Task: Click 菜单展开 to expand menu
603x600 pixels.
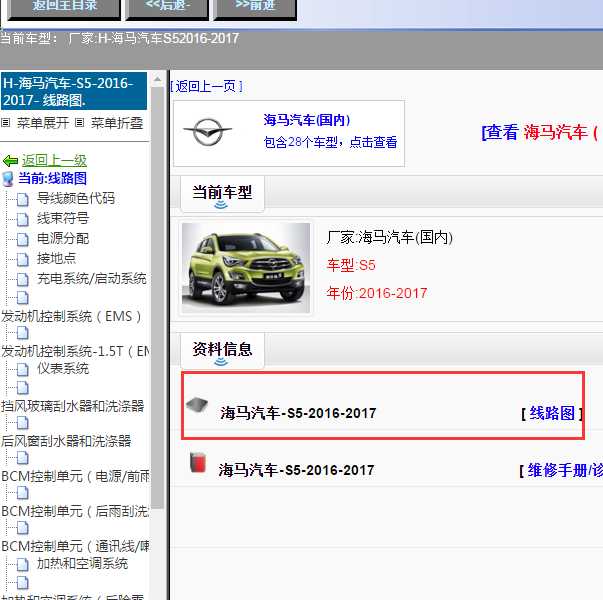Action: [43, 123]
